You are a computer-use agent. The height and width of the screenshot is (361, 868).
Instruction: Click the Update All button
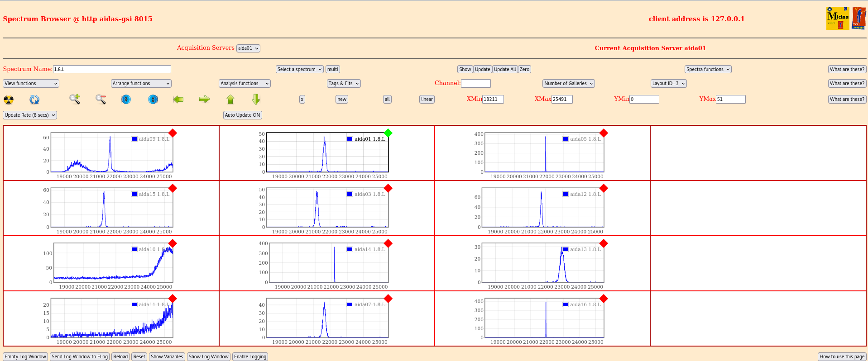click(x=504, y=69)
